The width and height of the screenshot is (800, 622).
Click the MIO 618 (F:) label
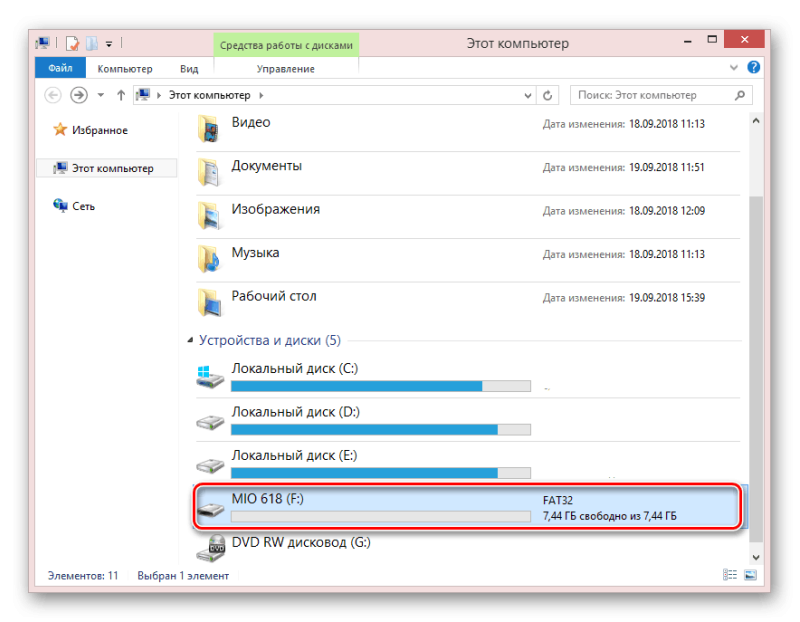click(x=267, y=499)
